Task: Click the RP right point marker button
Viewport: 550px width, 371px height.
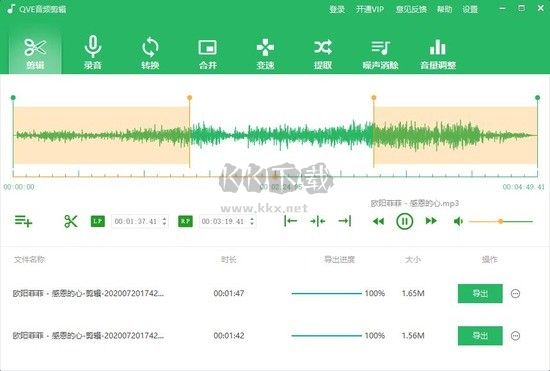Action: coord(185,221)
